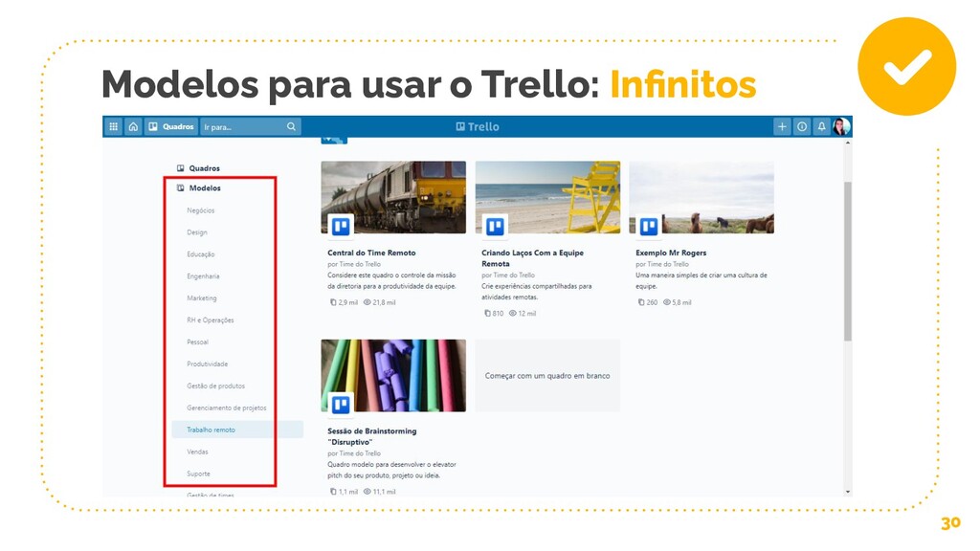Image resolution: width=980 pixels, height=551 pixels.
Task: Click the copy count icon beside '260'
Action: tap(641, 302)
